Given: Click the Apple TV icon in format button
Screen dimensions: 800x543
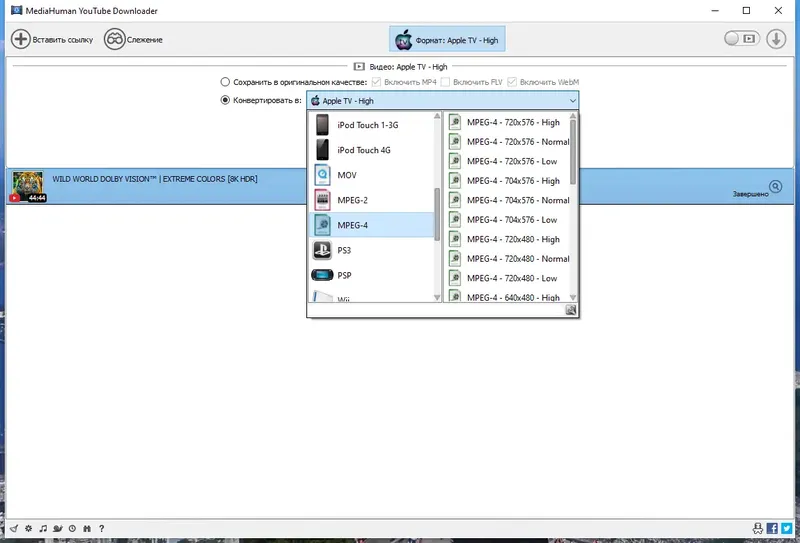Looking at the screenshot, I should click(x=404, y=40).
